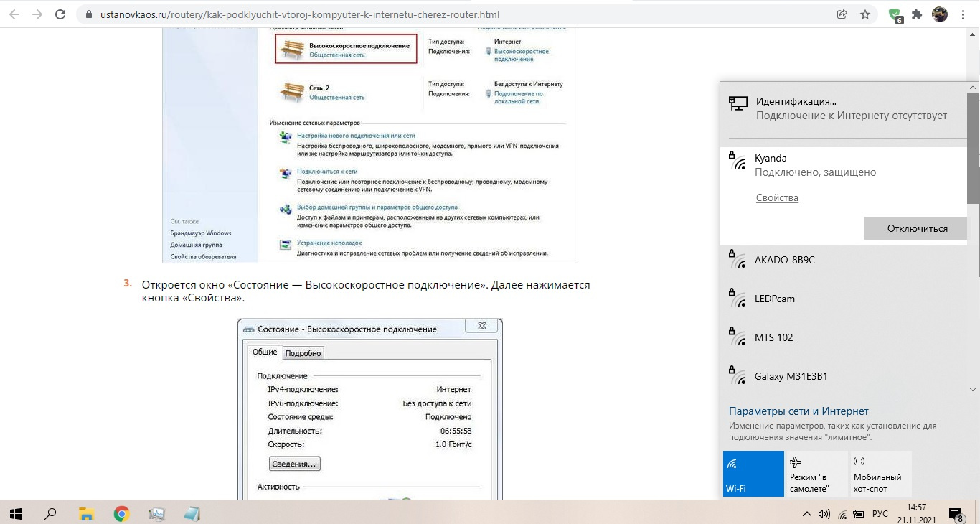The height and width of the screenshot is (524, 980).
Task: Toggle Мобильный хот-спот tile
Action: pos(881,474)
